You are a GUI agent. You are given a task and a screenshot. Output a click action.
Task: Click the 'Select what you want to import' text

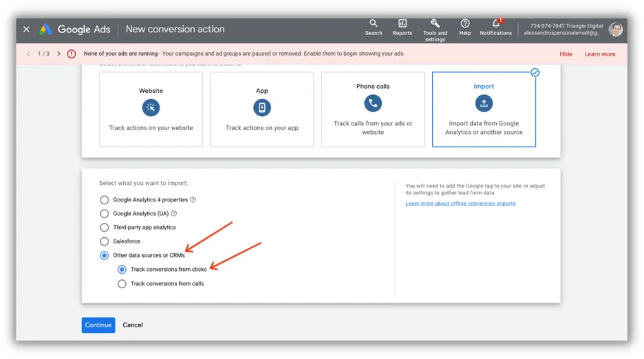pyautogui.click(x=143, y=183)
